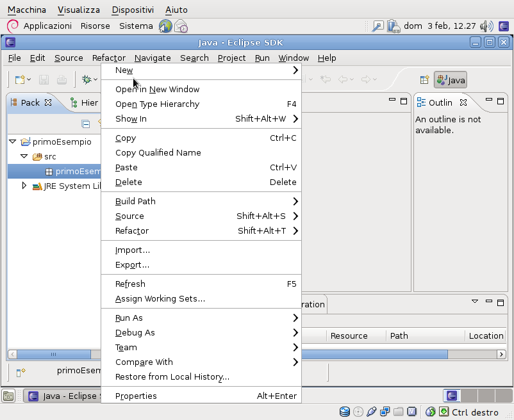Click the VirtualBox shared folders icon
514x420 pixels.
[398, 412]
